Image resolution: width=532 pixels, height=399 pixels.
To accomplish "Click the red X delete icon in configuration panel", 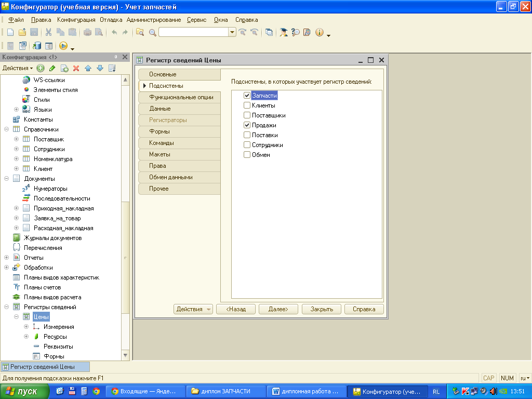I will (76, 68).
